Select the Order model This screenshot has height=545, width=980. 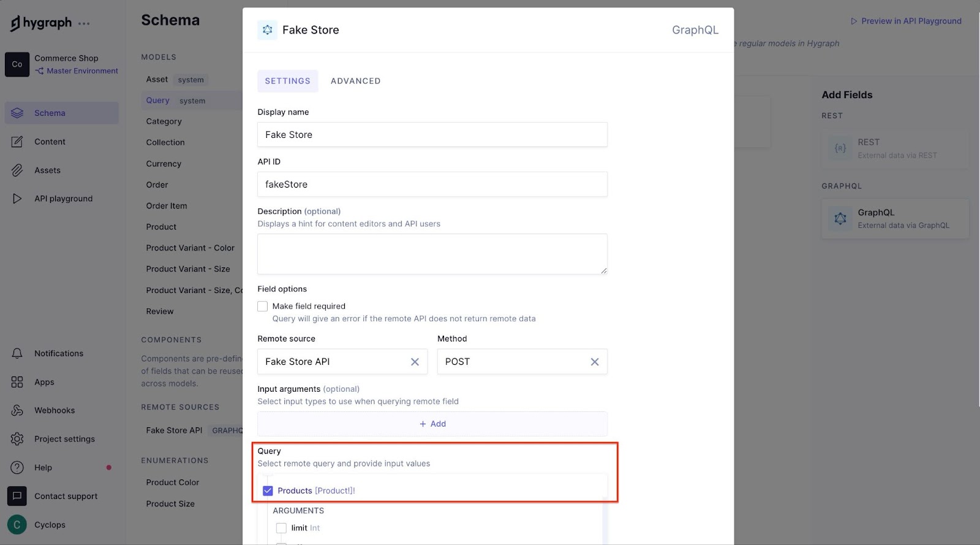[157, 185]
